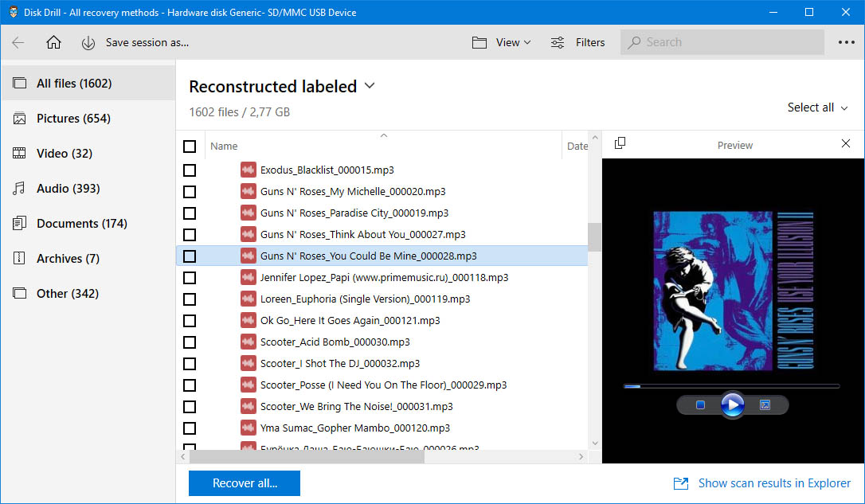865x504 pixels.
Task: Click the mp3 icon of Exodus_Blacklist file
Action: pyautogui.click(x=249, y=170)
